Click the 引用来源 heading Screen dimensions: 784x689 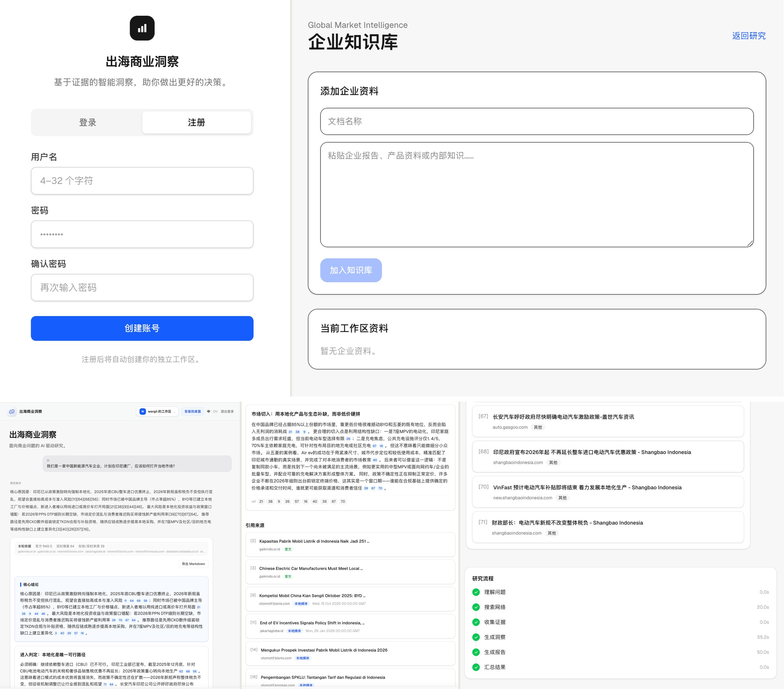tap(255, 526)
